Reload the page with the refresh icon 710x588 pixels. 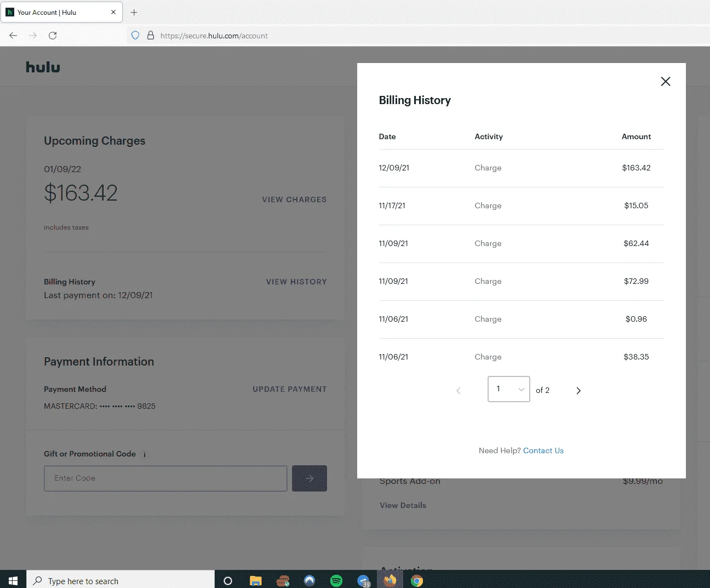click(53, 36)
